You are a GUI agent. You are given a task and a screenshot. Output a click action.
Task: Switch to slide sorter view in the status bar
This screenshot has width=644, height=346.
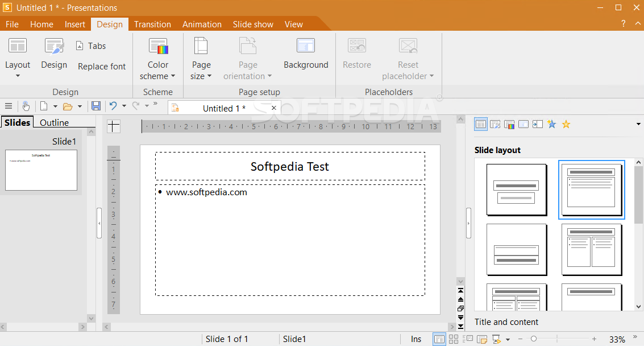coord(454,339)
